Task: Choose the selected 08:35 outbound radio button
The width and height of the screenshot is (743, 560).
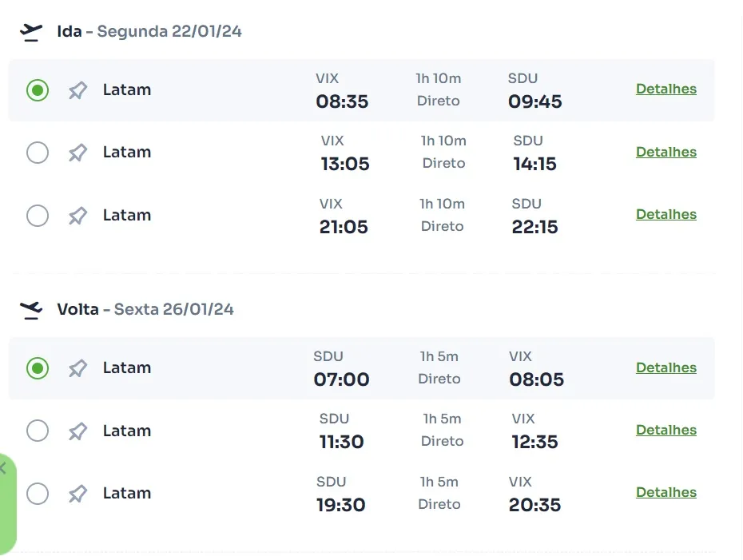Action: [38, 90]
